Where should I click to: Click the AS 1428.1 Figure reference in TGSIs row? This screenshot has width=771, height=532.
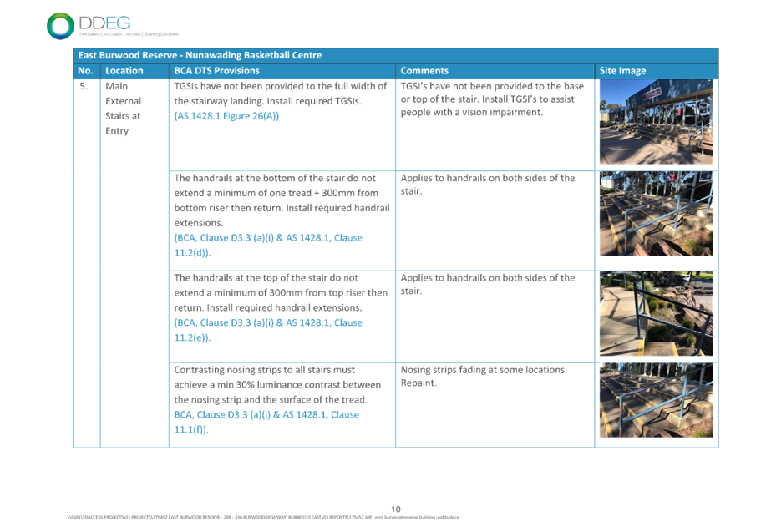click(x=226, y=115)
